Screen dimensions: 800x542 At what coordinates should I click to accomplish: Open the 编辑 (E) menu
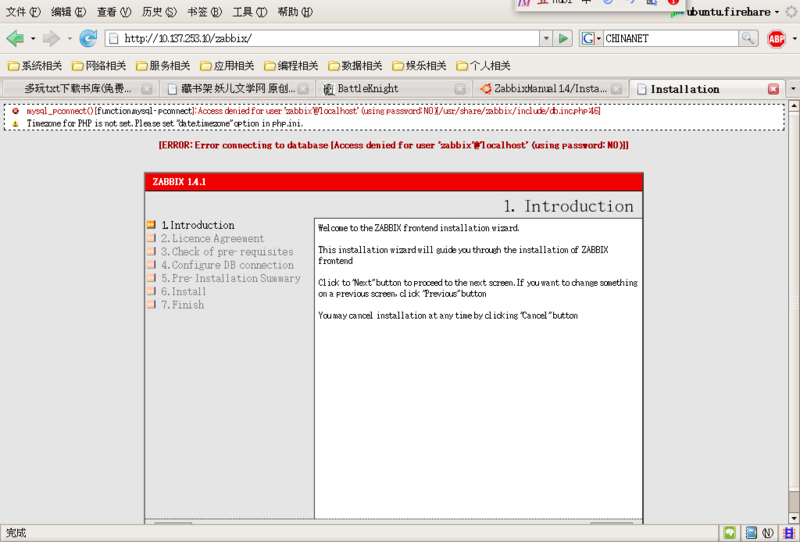[x=68, y=12]
